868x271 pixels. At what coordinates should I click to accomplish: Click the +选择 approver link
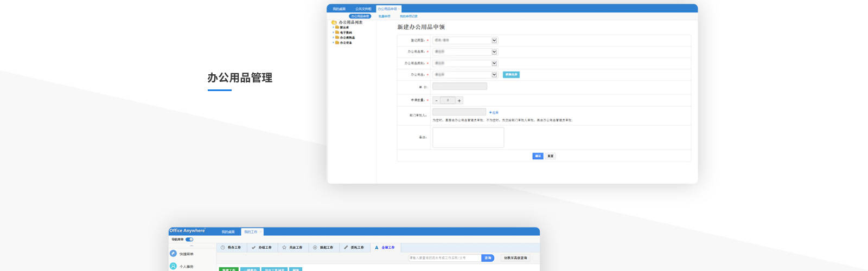coord(494,113)
